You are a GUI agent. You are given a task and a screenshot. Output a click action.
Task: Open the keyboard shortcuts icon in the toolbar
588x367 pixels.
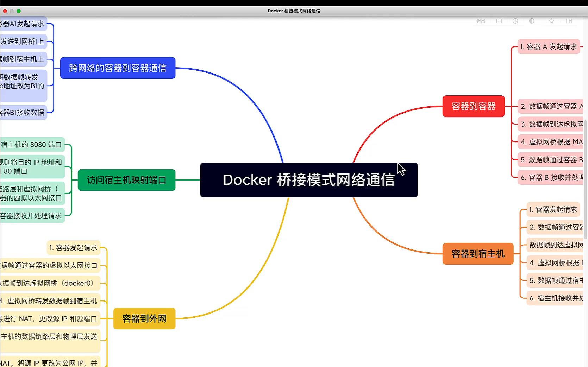pyautogui.click(x=499, y=21)
